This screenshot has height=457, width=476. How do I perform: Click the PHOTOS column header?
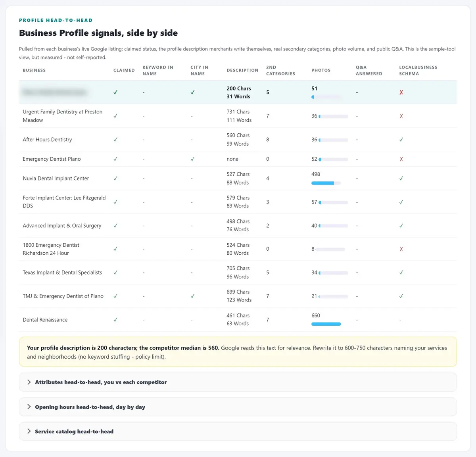[321, 70]
